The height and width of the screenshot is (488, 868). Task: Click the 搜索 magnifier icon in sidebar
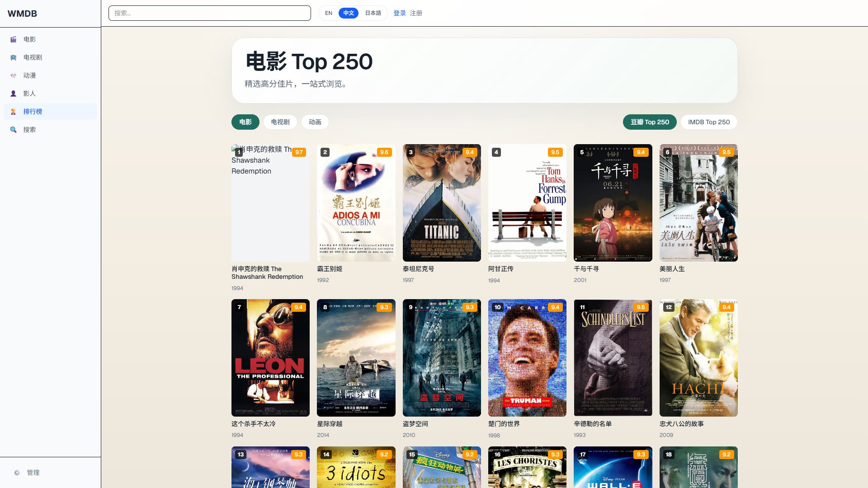[14, 130]
